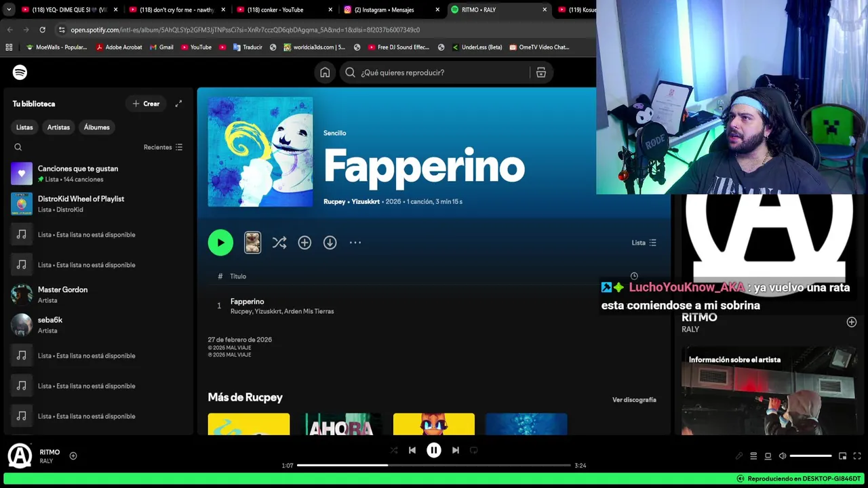This screenshot has width=868, height=488.
Task: Adjust the volume slider
Action: click(x=810, y=456)
